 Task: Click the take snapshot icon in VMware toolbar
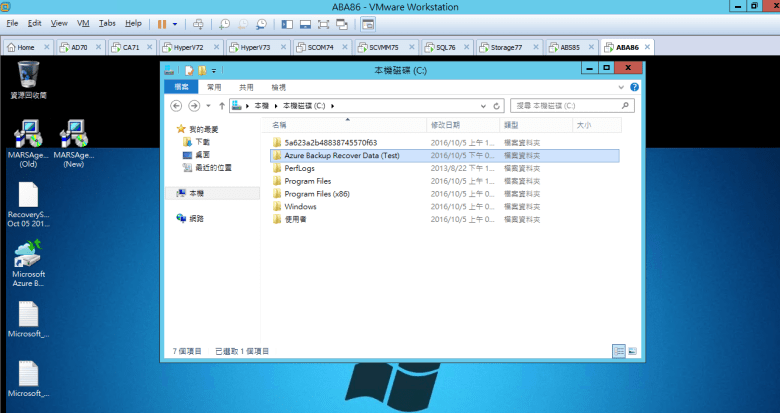click(x=225, y=22)
